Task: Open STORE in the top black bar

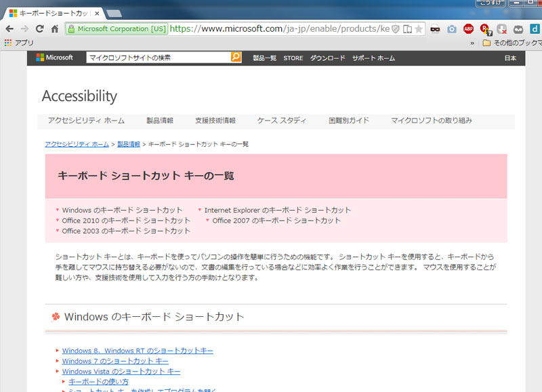Action: (x=293, y=58)
